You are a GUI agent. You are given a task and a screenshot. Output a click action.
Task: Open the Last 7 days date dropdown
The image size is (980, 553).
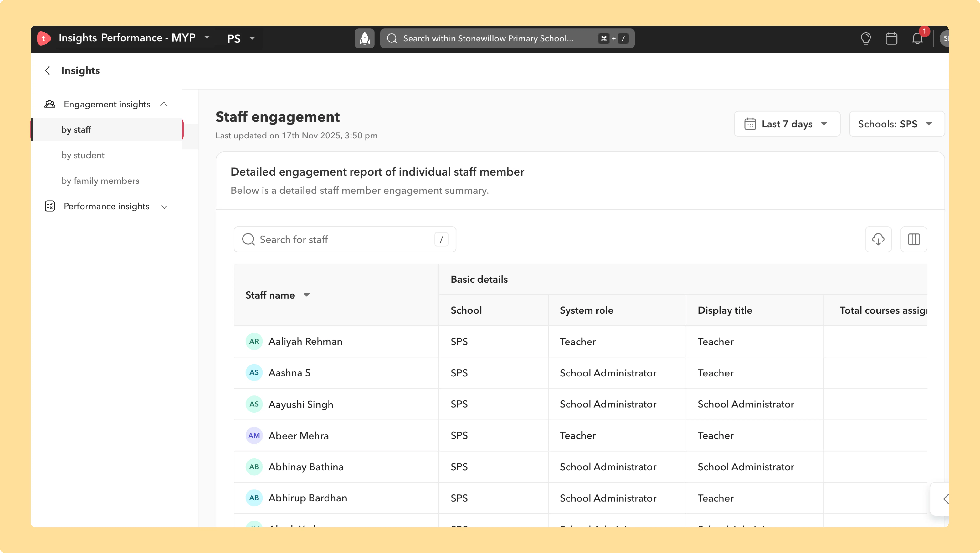coord(787,124)
